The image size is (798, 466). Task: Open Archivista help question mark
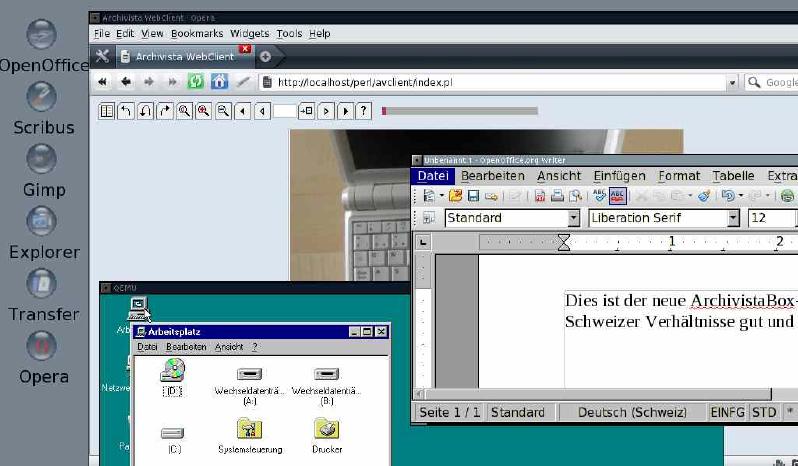(363, 111)
